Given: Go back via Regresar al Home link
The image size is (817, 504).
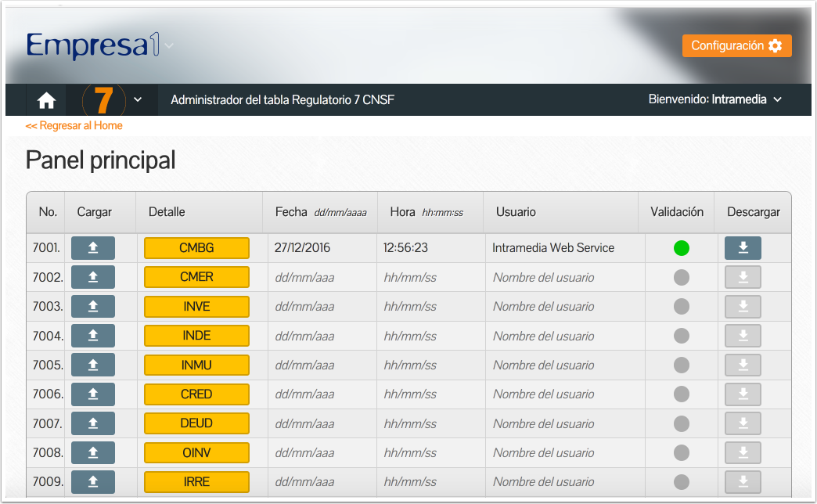Looking at the screenshot, I should point(74,125).
